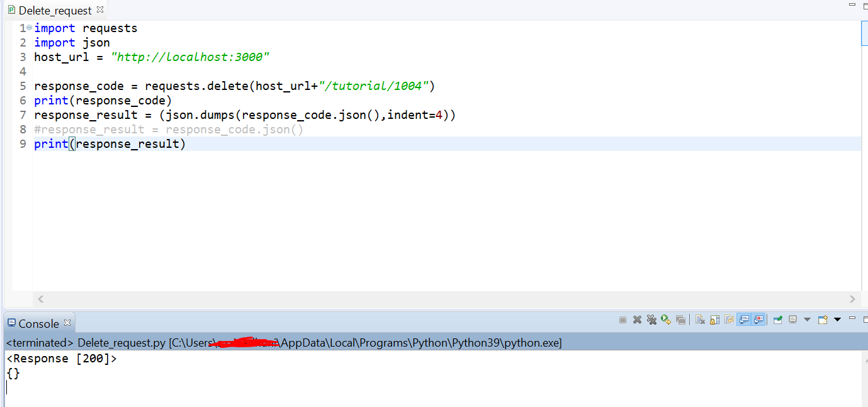The height and width of the screenshot is (407, 868).
Task: Remove all terminated launches with double-X icon
Action: (x=651, y=320)
